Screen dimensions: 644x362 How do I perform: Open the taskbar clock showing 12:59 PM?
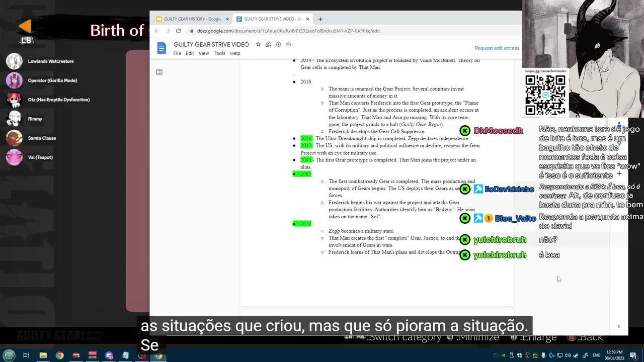pos(614,355)
